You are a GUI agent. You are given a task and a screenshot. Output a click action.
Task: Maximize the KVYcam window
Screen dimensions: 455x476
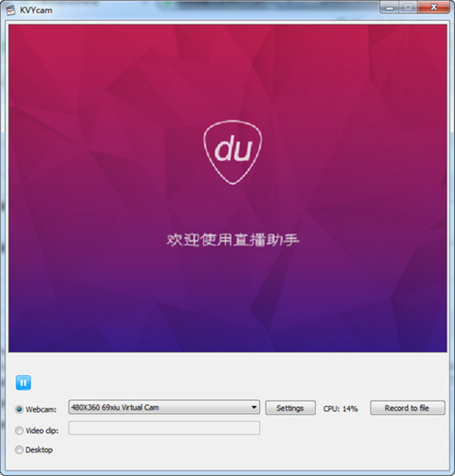tap(409, 7)
